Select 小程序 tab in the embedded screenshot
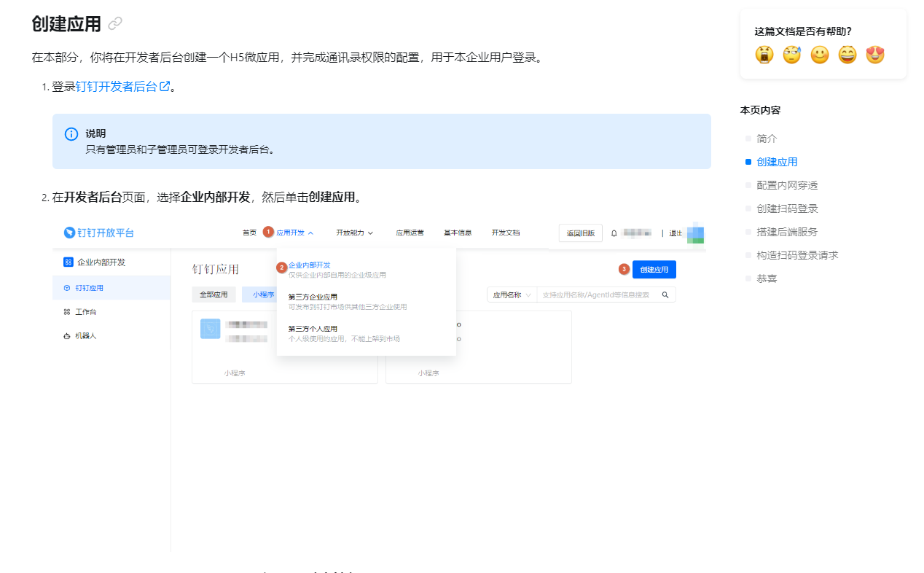 coord(260,295)
